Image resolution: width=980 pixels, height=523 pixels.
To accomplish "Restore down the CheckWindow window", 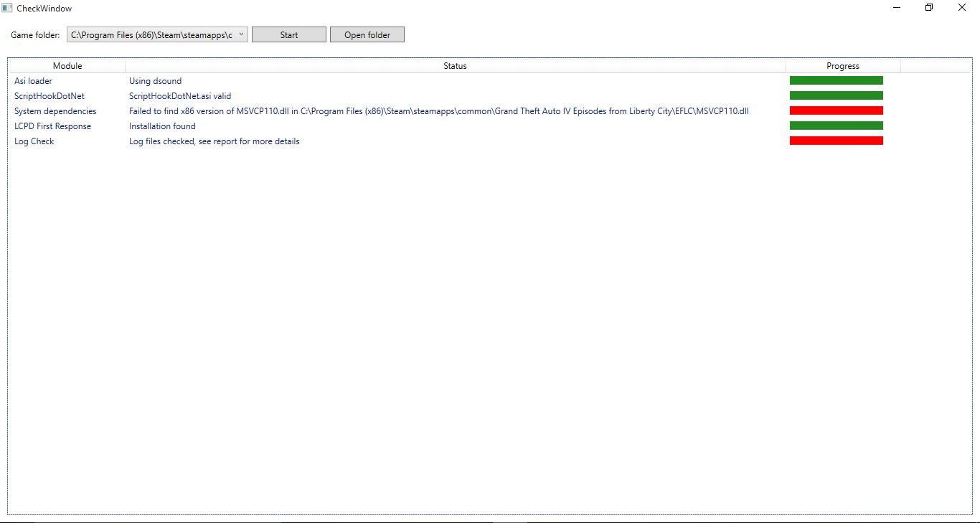I will (929, 8).
